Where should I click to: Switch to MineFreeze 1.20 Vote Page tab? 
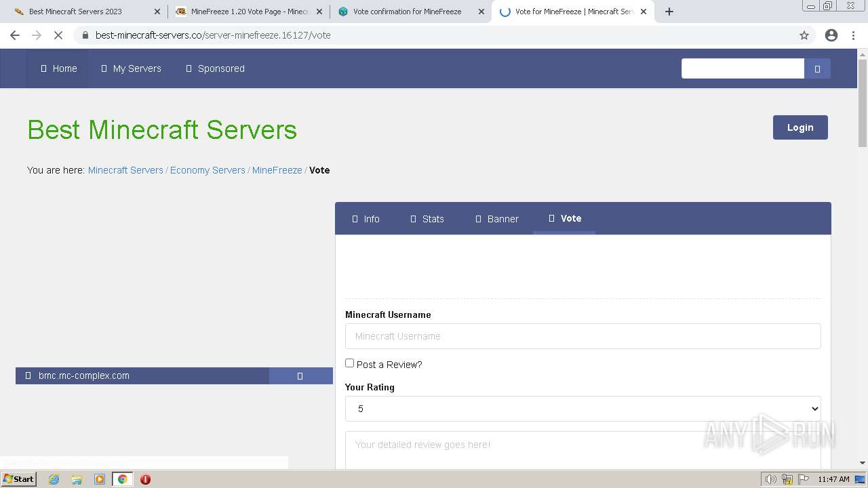(250, 12)
